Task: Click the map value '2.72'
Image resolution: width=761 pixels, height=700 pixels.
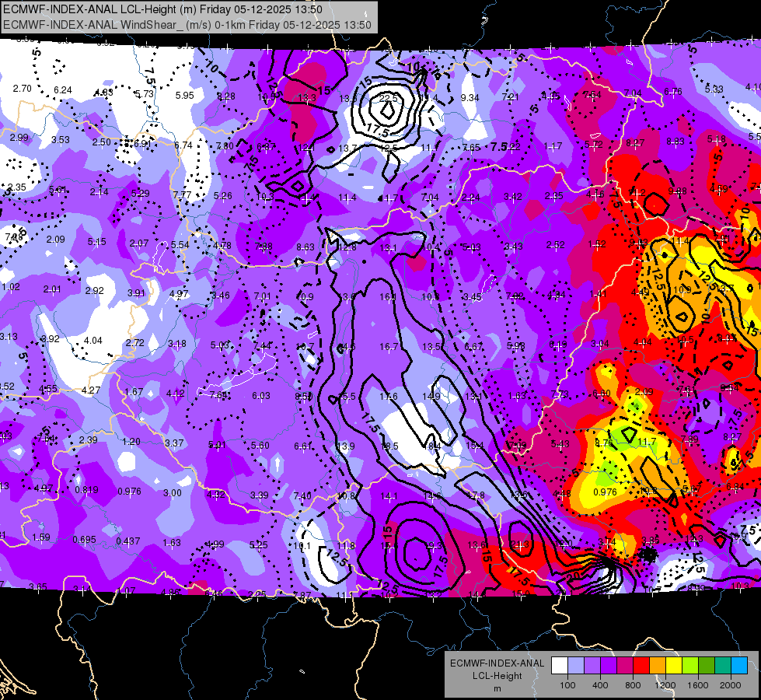Action: [135, 342]
